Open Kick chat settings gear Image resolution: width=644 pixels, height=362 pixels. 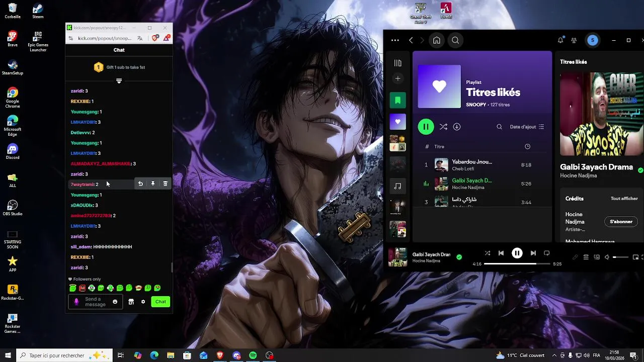point(143,302)
